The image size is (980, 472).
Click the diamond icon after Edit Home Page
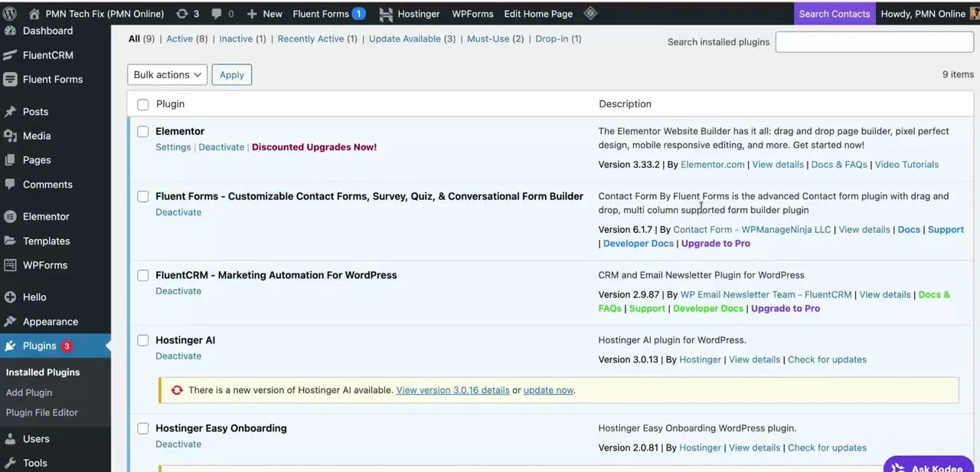pyautogui.click(x=590, y=13)
